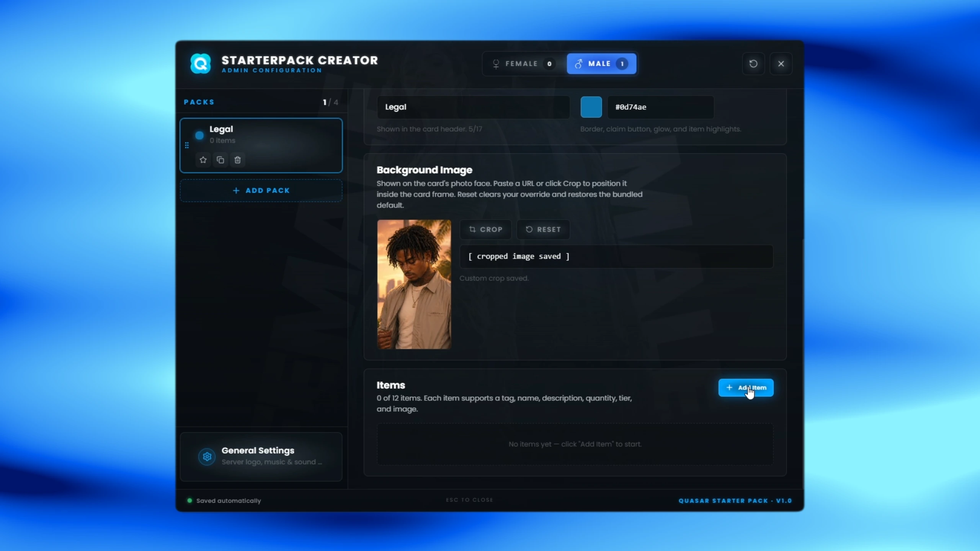The height and width of the screenshot is (551, 980).
Task: Select the Legal pack card
Action: coord(261,145)
